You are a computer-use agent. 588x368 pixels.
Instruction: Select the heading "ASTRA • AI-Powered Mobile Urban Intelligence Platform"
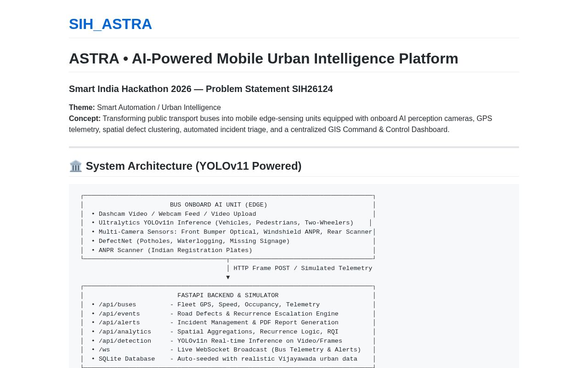click(264, 58)
